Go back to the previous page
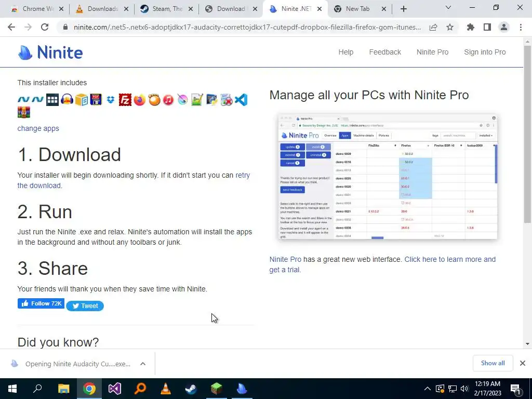This screenshot has height=399, width=532. click(11, 27)
